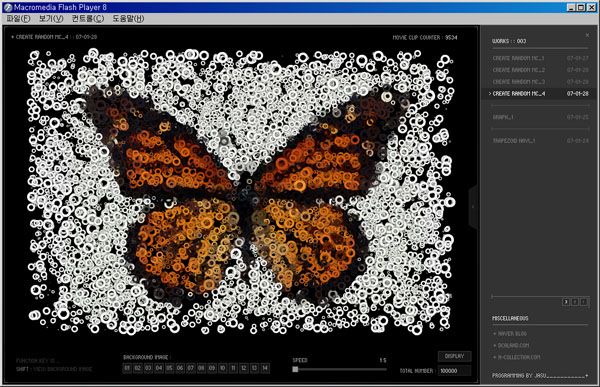Open the Naver Blog link
The width and height of the screenshot is (600, 387).
click(510, 334)
